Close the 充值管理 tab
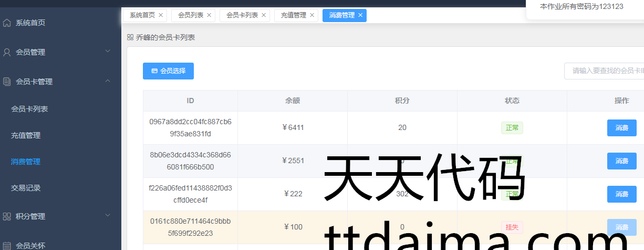The height and width of the screenshot is (250, 644). click(312, 15)
